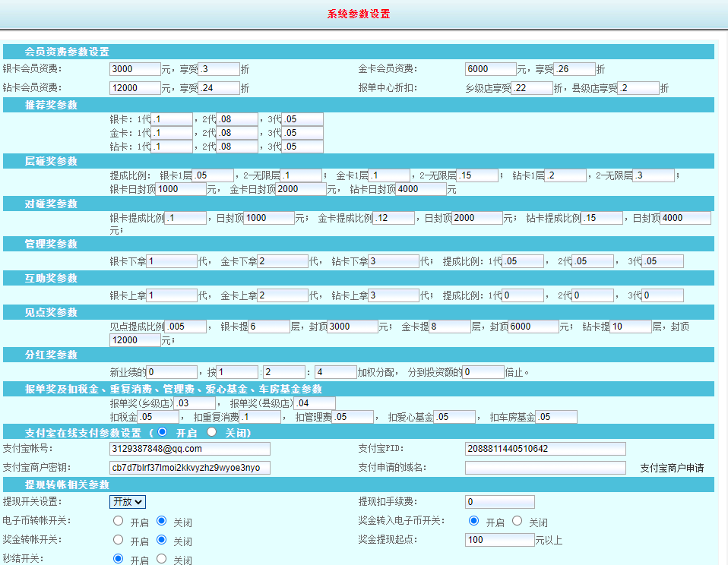The height and width of the screenshot is (565, 728).
Task: Focus the 扣税金 rate field
Action: tap(158, 417)
